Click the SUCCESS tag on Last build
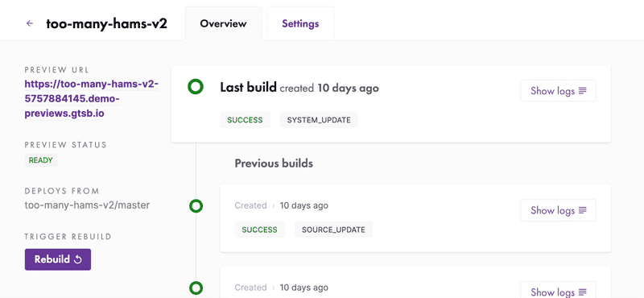This screenshot has height=298, width=644. click(x=245, y=120)
